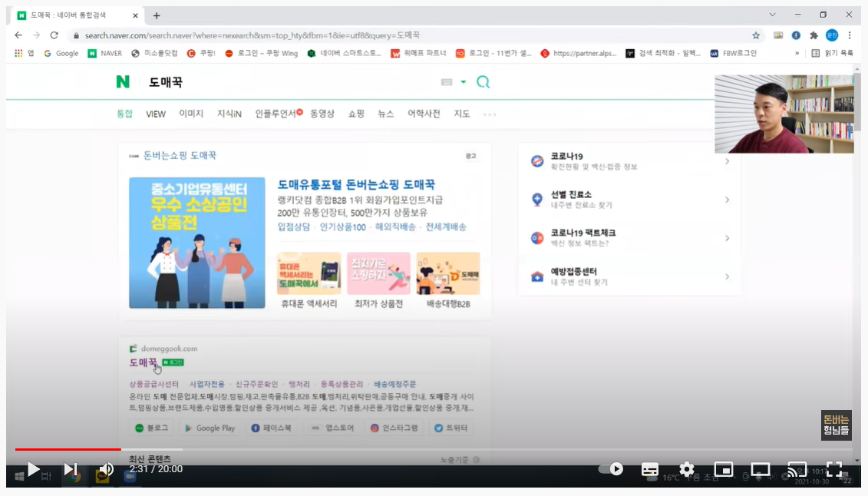Expand the 선별 진료소 row chevron

coord(727,200)
